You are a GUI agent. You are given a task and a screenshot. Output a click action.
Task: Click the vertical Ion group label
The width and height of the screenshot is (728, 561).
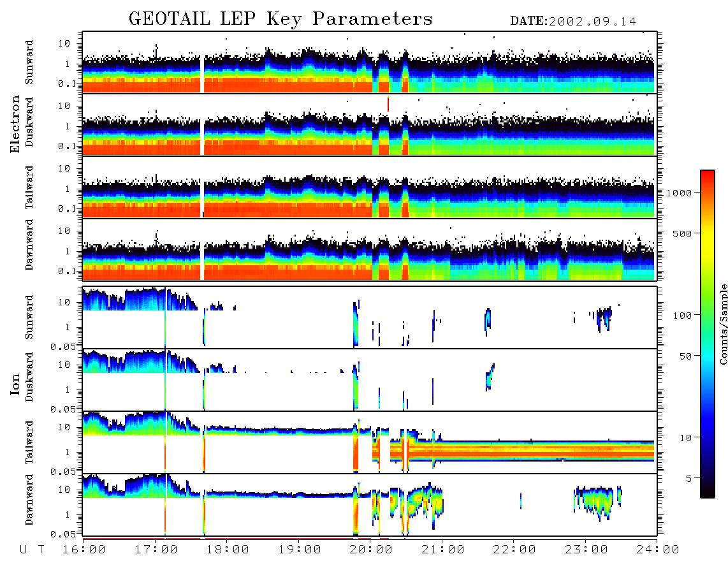[x=15, y=384]
